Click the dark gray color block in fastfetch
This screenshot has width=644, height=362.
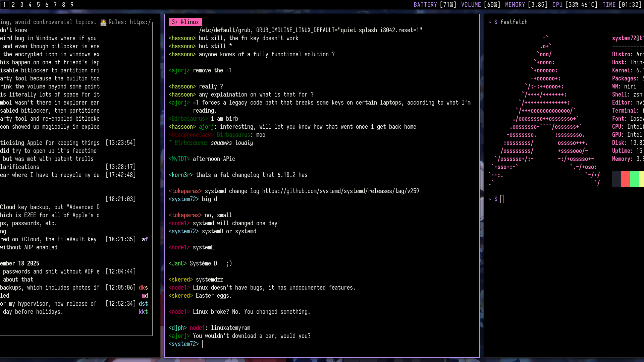click(616, 179)
